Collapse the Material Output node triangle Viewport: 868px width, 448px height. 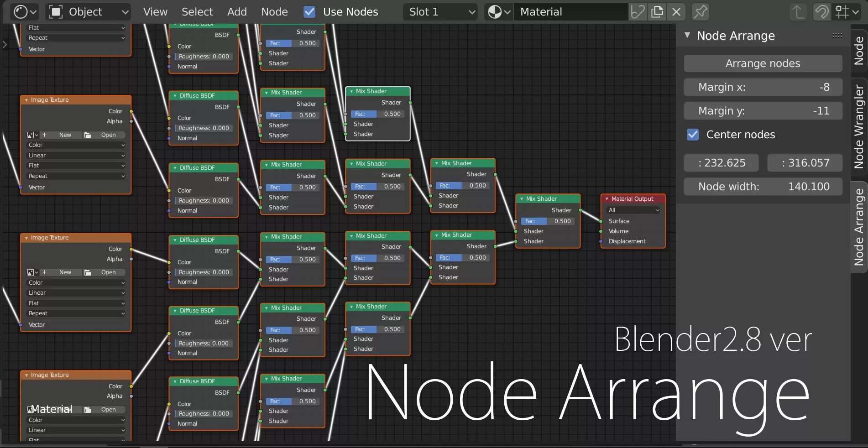pos(607,199)
